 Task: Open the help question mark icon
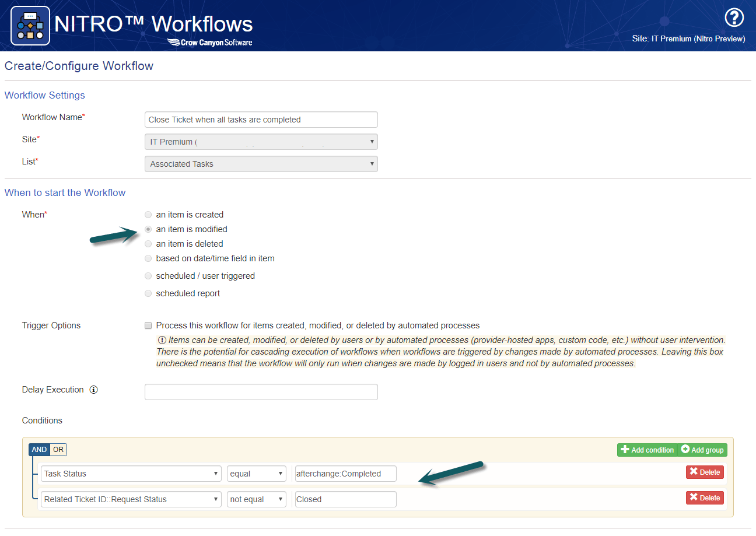(x=734, y=18)
